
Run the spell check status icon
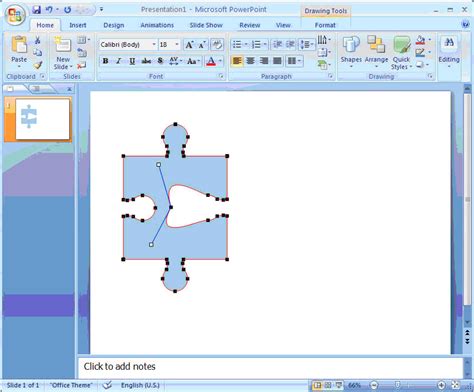click(x=107, y=385)
